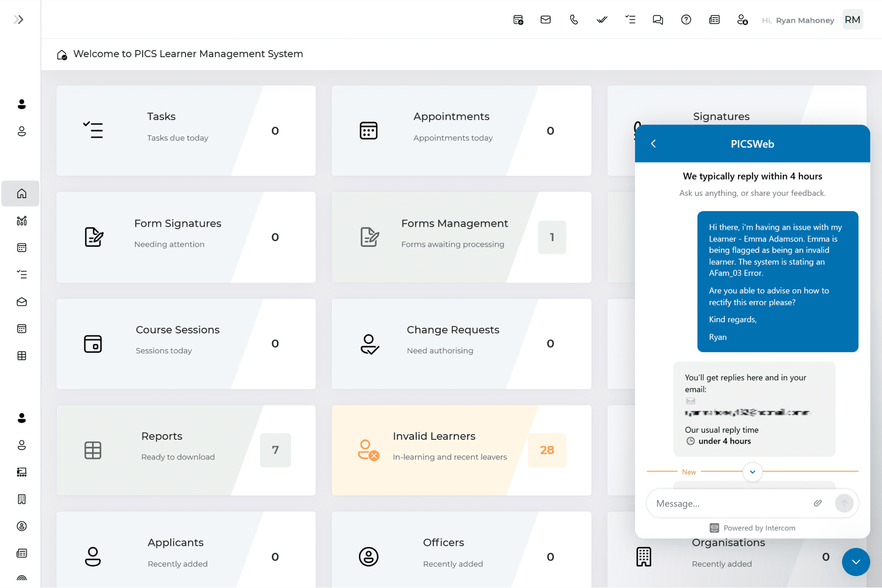Select the Home icon in left sidebar
Screen dimensions: 882x588
21,193
